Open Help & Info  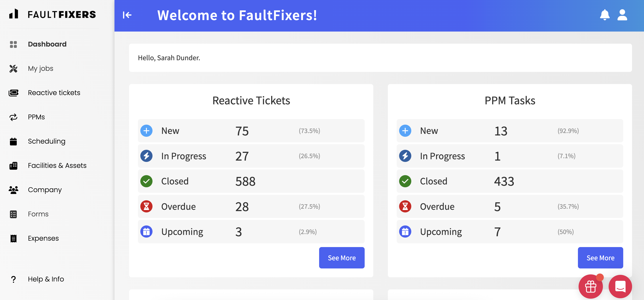coord(46,279)
